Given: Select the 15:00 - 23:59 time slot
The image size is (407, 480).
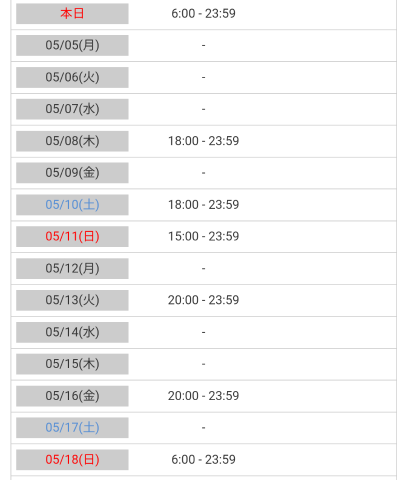Looking at the screenshot, I should point(203,236).
